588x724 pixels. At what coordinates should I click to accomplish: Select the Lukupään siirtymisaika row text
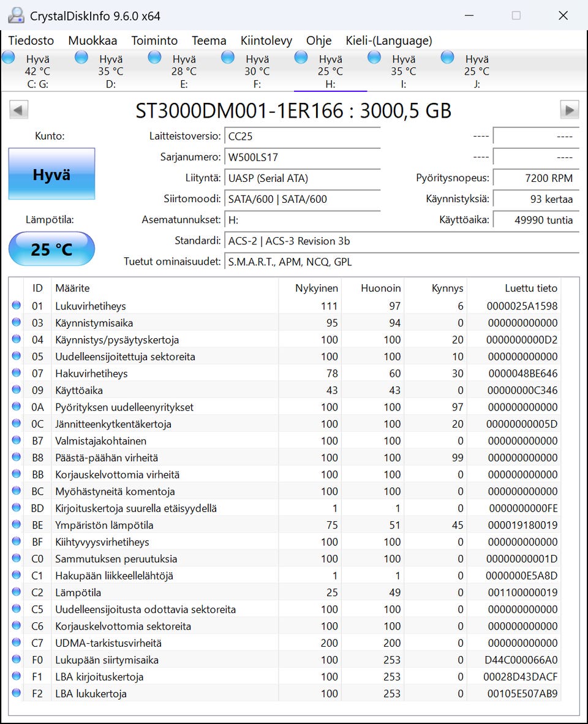(x=107, y=660)
